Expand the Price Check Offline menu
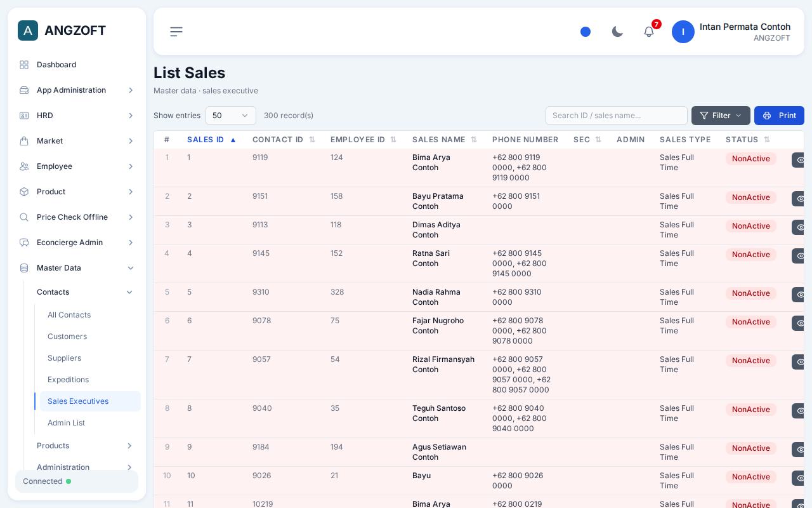Image resolution: width=812 pixels, height=508 pixels. (77, 217)
